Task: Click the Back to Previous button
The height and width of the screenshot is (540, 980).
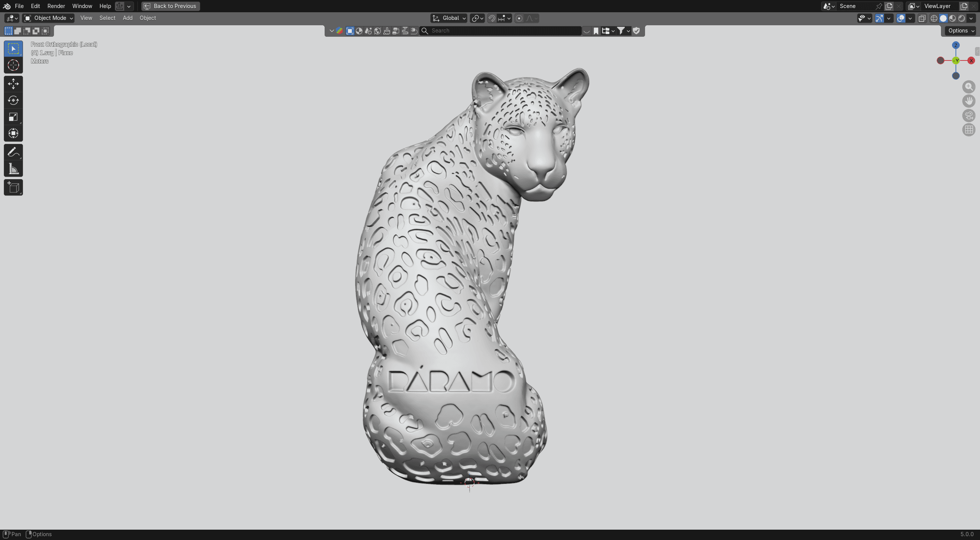Action: click(170, 6)
